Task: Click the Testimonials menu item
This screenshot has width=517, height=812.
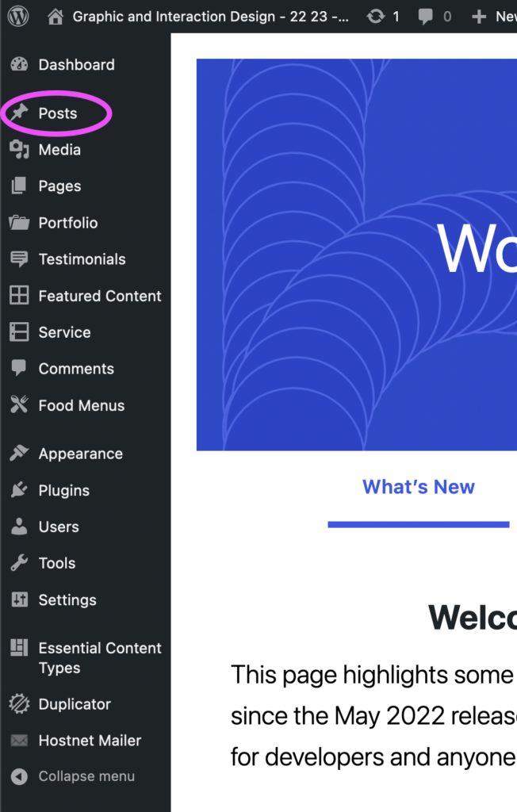Action: click(x=82, y=259)
